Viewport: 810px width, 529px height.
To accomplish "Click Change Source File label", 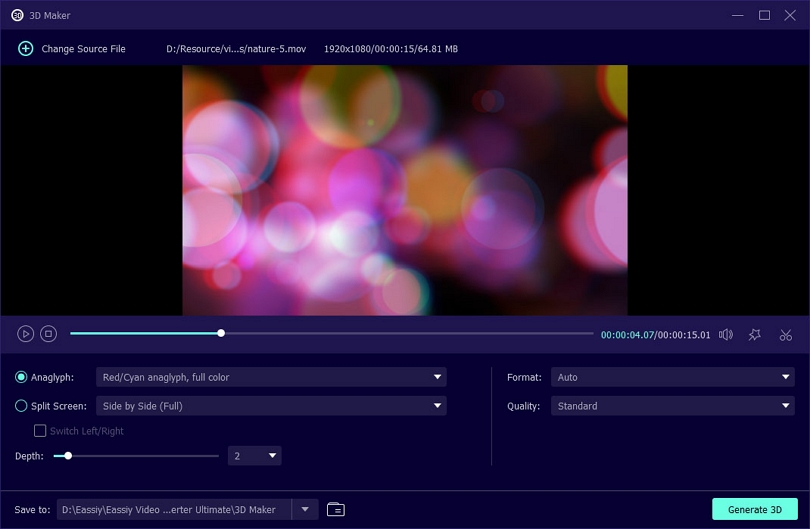I will (83, 49).
